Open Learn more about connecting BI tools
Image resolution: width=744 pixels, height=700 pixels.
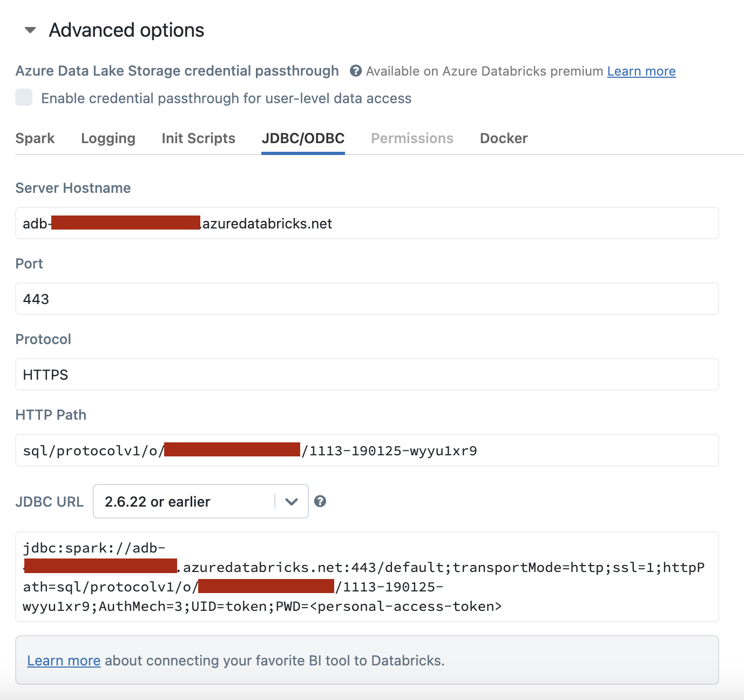[x=64, y=661]
